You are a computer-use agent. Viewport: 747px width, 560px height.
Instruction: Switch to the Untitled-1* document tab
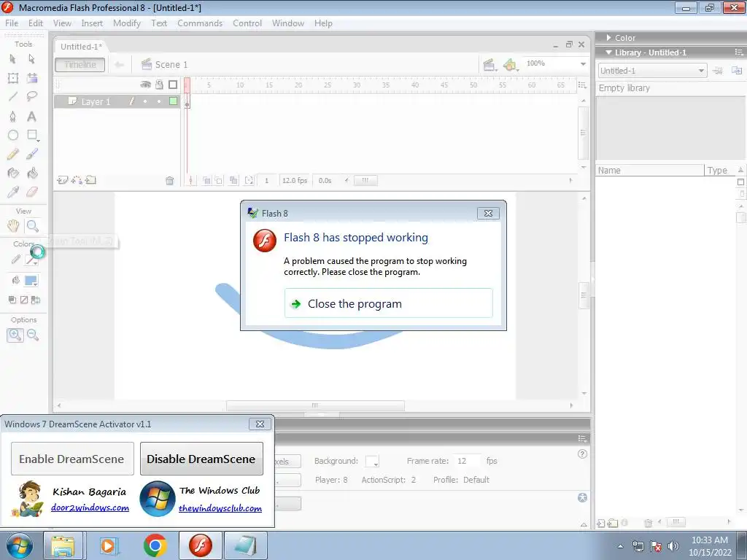(81, 47)
